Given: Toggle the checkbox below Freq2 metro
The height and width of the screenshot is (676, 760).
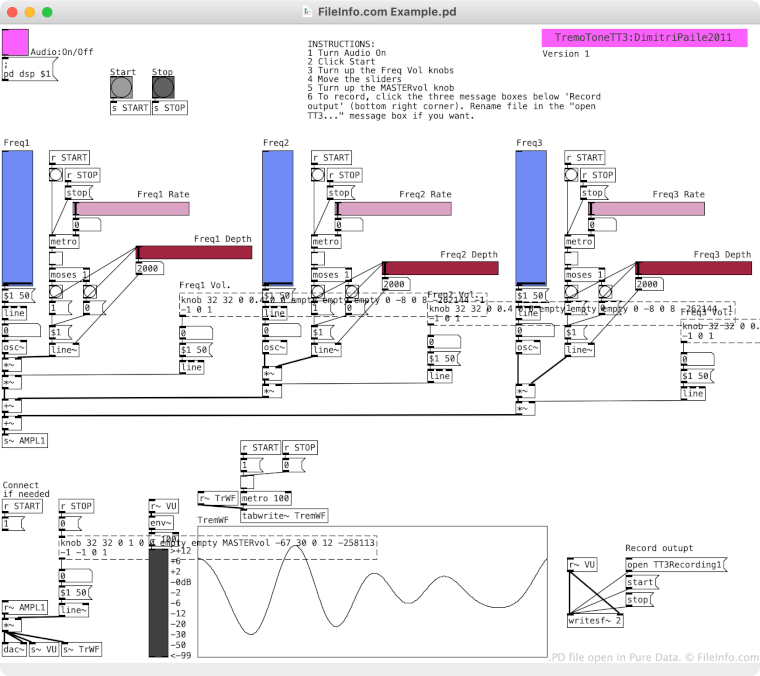Looking at the screenshot, I should coord(318,258).
